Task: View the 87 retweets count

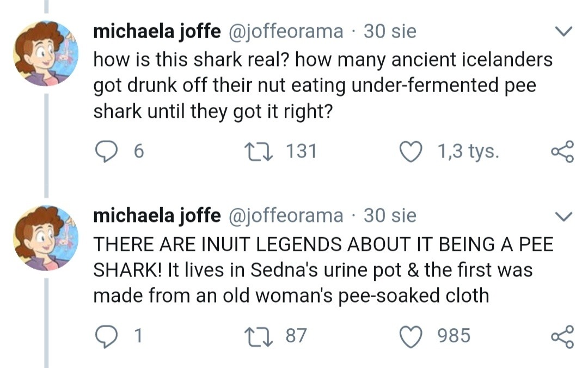Action: [x=296, y=335]
